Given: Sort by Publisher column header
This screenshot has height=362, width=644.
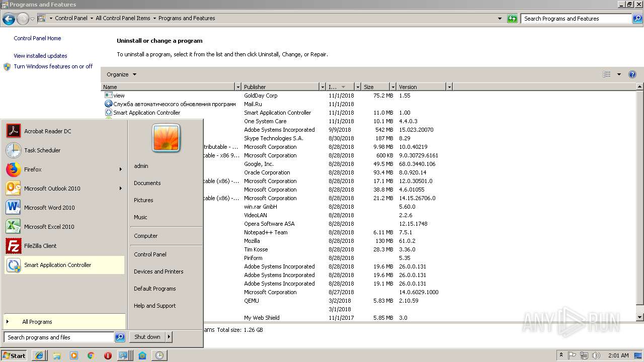Looking at the screenshot, I should [280, 87].
